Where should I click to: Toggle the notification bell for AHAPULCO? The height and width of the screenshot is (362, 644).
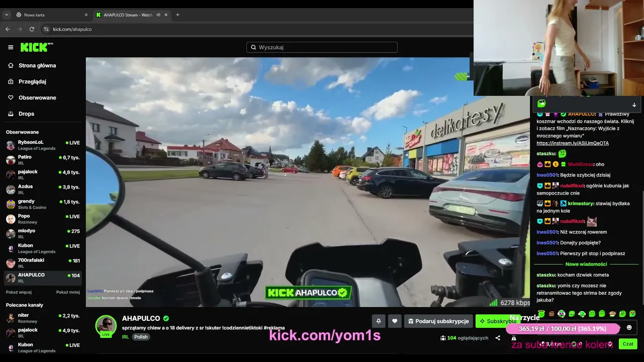tap(378, 321)
